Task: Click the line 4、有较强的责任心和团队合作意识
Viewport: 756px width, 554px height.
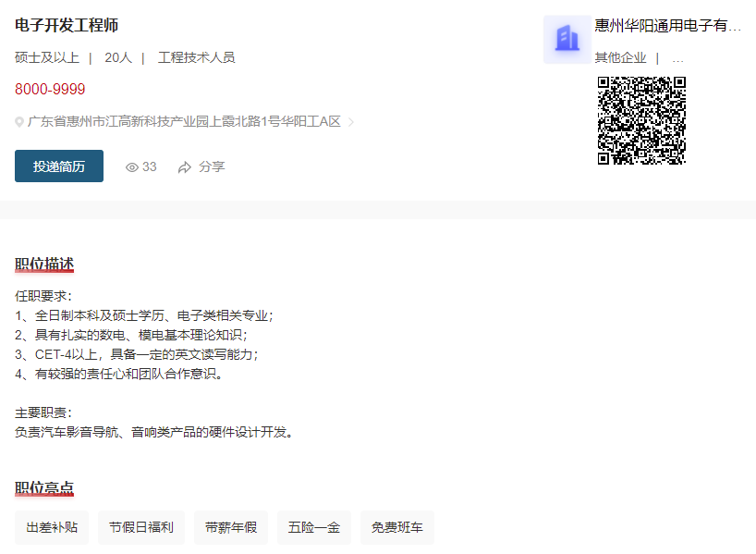Action: click(119, 374)
